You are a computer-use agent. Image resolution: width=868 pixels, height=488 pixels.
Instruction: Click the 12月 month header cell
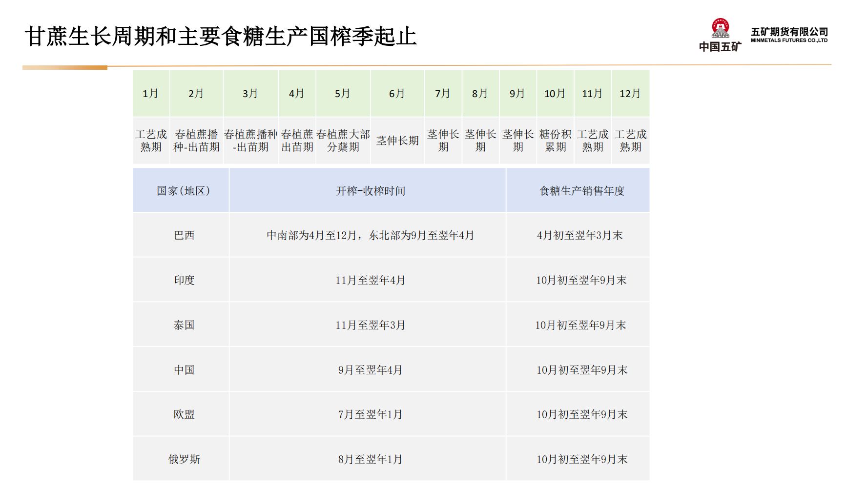pyautogui.click(x=630, y=93)
